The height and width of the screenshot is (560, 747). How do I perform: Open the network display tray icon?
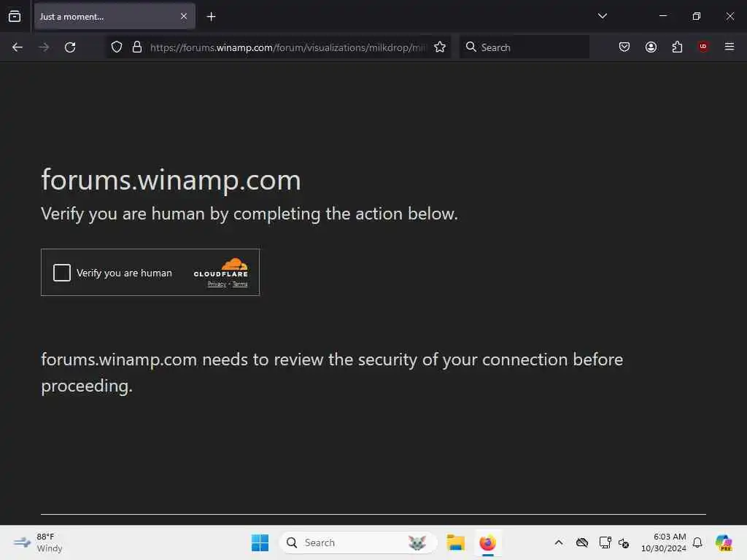coord(605,542)
